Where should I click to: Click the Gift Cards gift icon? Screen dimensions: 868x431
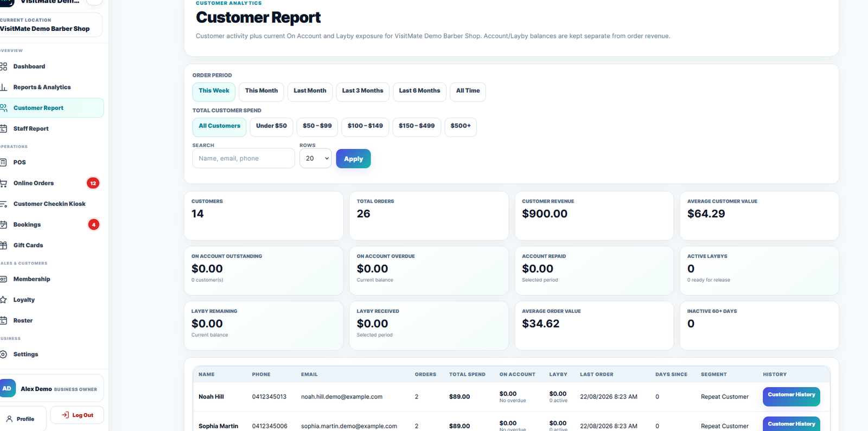pos(3,245)
